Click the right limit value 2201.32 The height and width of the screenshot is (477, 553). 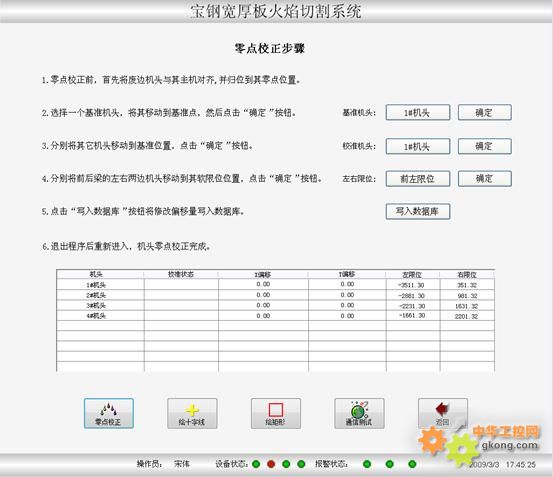(466, 316)
